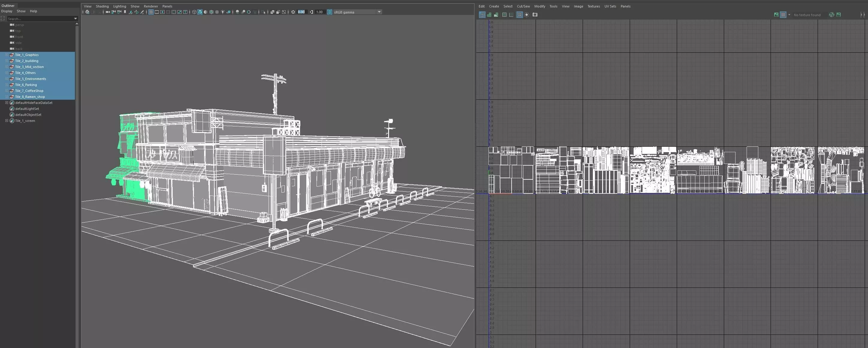
Task: Toggle the Safe Title display
Action: click(x=185, y=12)
